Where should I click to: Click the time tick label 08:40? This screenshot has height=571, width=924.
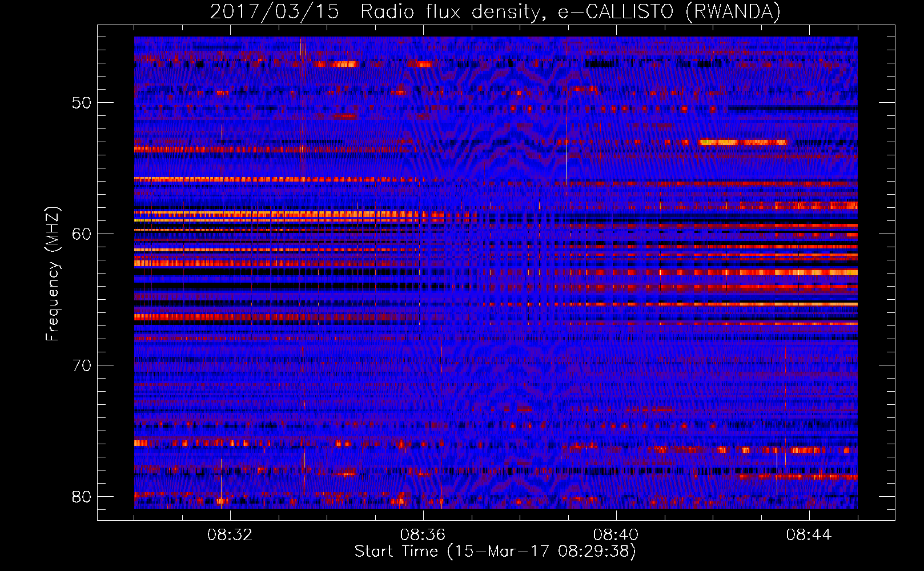click(616, 535)
